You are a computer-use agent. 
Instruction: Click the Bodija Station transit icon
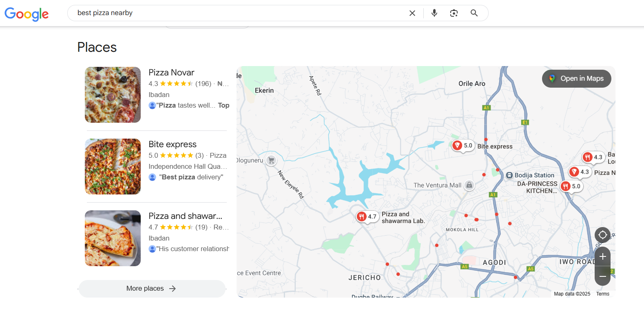coord(509,175)
